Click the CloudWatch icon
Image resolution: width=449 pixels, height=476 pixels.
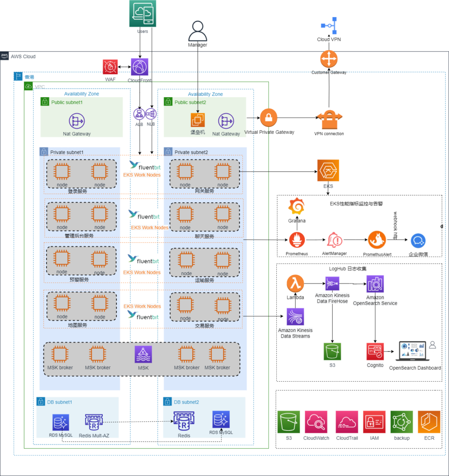(316, 422)
